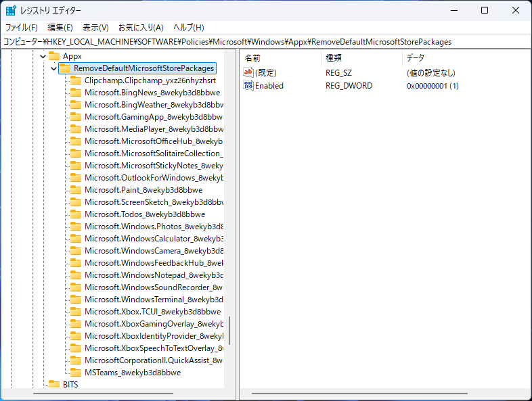Open the ヘルプ(H) menu

[x=189, y=28]
